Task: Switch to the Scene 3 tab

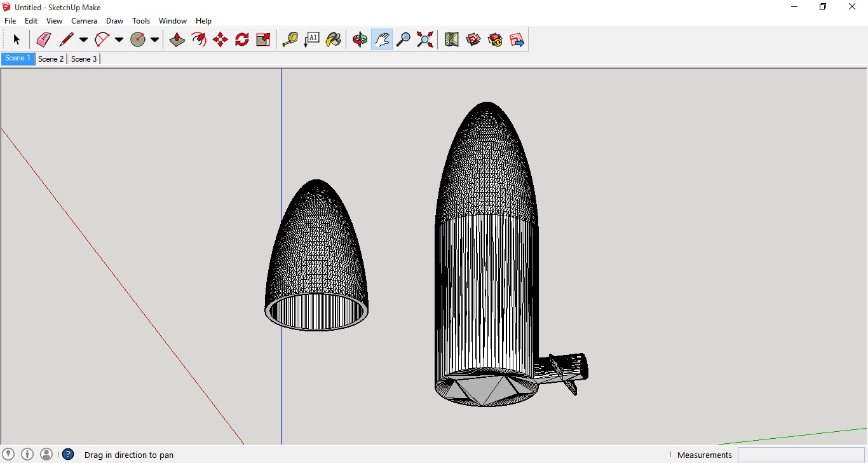Action: click(84, 59)
